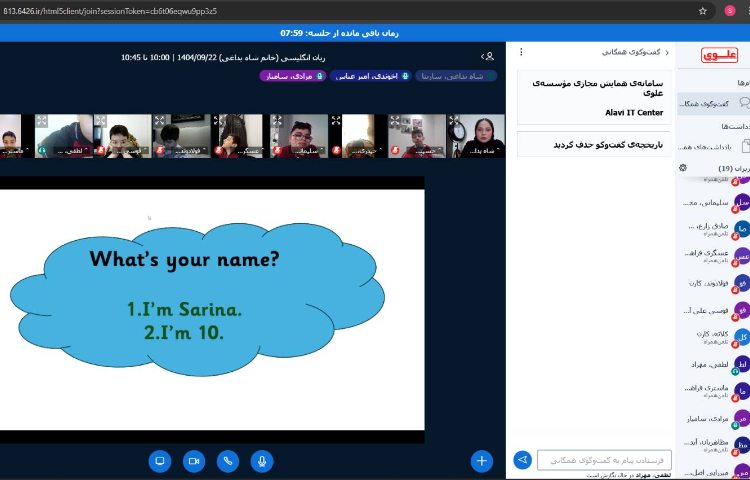The image size is (750, 480).
Task: Open the user list settings gear
Action: (x=683, y=168)
